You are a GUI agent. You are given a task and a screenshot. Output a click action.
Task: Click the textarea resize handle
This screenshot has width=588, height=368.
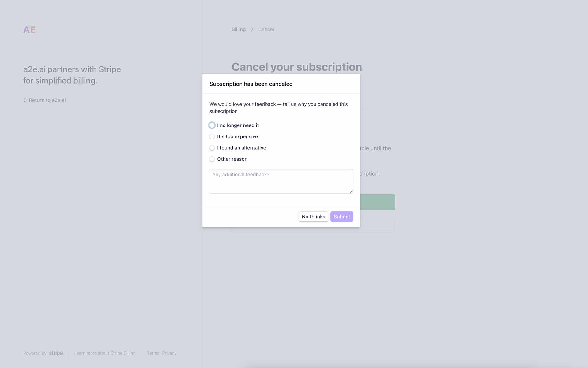(351, 191)
